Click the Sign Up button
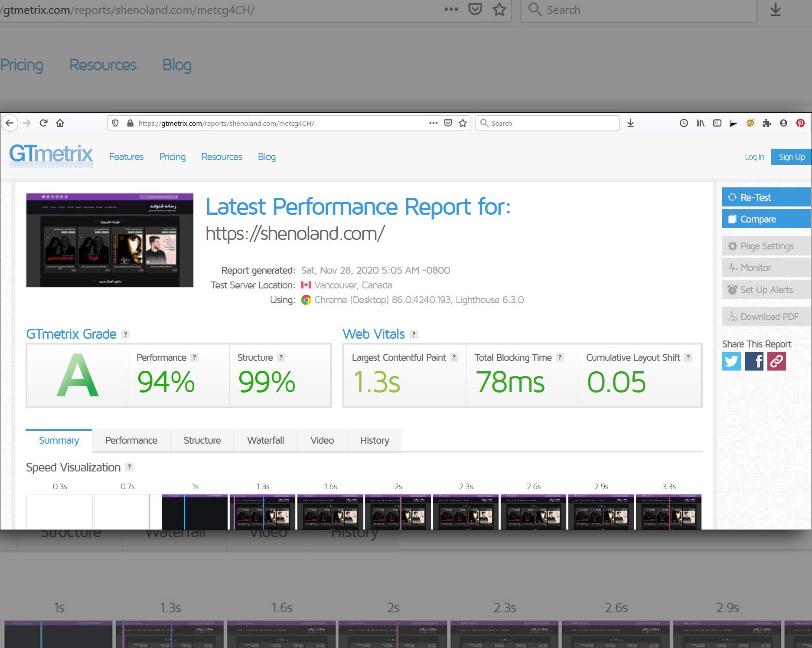 792,157
